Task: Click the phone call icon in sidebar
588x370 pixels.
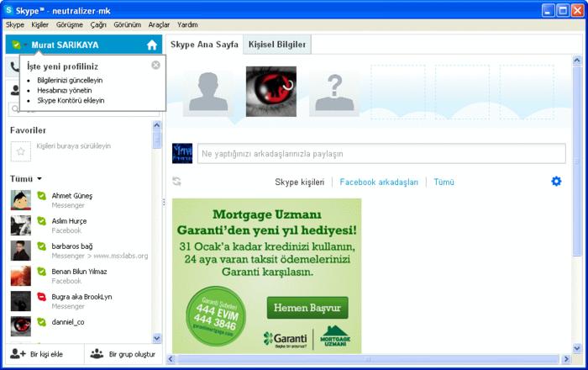Action: point(15,66)
